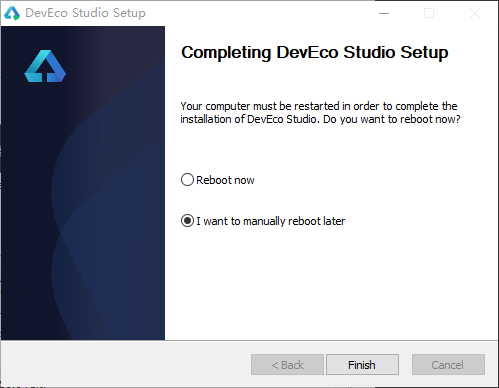The image size is (499, 388).
Task: Click the disabled Back button
Action: coord(287,365)
